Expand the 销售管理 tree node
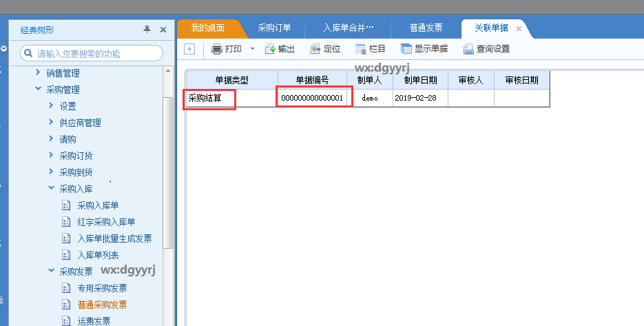The image size is (644, 326). point(38,72)
